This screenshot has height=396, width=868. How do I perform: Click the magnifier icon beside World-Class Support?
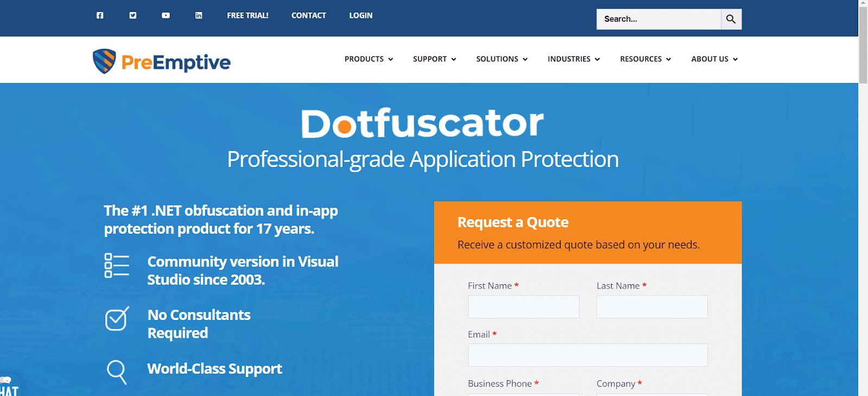pyautogui.click(x=117, y=372)
